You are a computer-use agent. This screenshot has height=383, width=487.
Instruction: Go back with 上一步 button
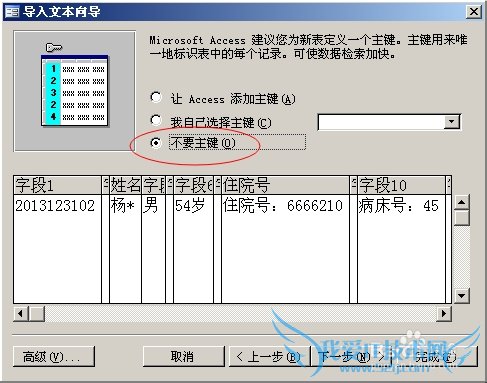tap(269, 357)
